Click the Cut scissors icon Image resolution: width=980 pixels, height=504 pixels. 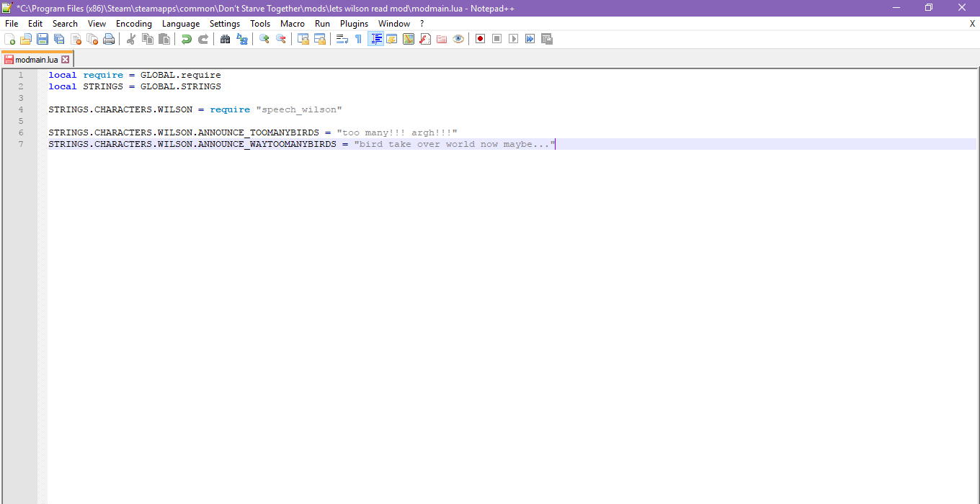(x=131, y=39)
